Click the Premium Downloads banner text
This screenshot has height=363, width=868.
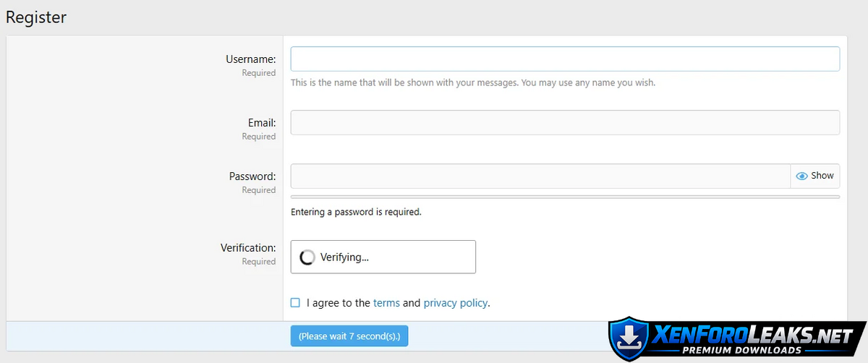[x=741, y=351]
